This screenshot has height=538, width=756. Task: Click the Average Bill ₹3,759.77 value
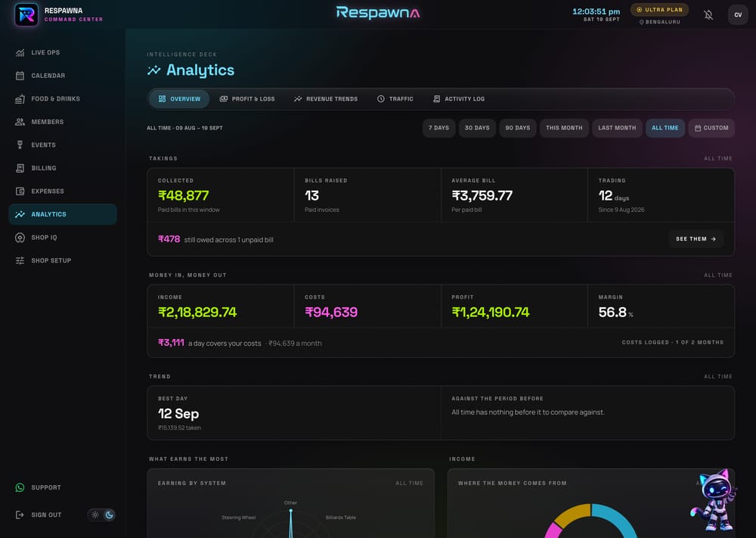pos(482,196)
